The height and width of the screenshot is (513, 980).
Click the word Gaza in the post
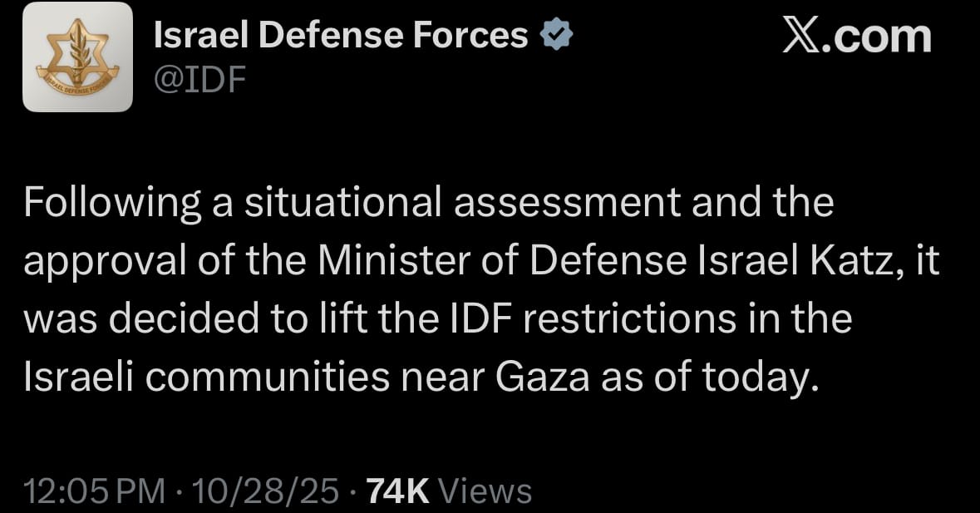[542, 377]
